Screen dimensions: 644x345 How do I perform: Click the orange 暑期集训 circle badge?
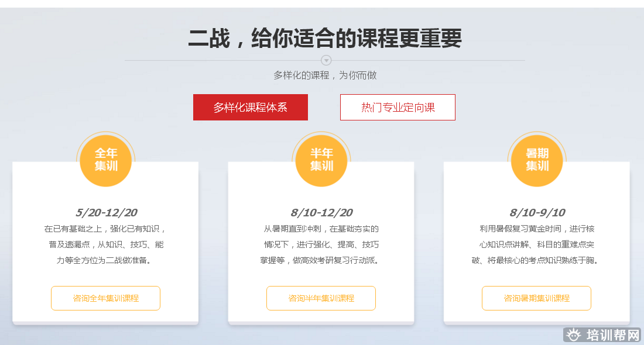coord(537,160)
